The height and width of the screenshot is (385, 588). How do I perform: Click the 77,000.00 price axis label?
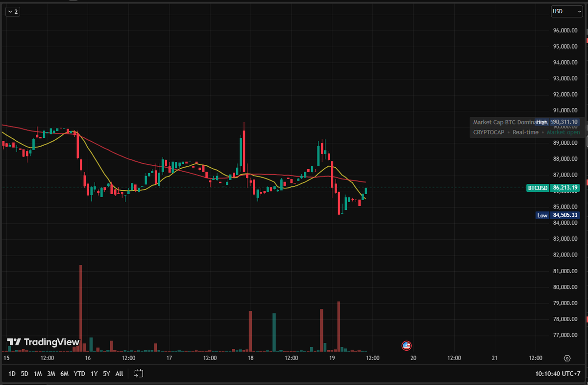pos(566,335)
